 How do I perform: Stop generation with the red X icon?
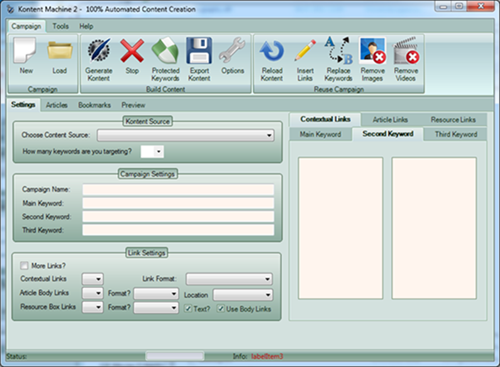132,51
